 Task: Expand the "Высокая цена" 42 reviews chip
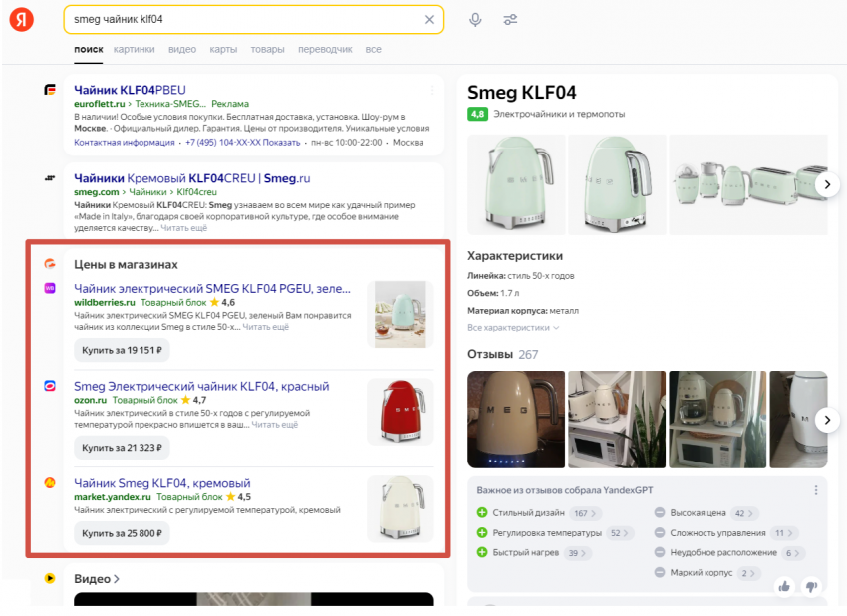click(744, 514)
